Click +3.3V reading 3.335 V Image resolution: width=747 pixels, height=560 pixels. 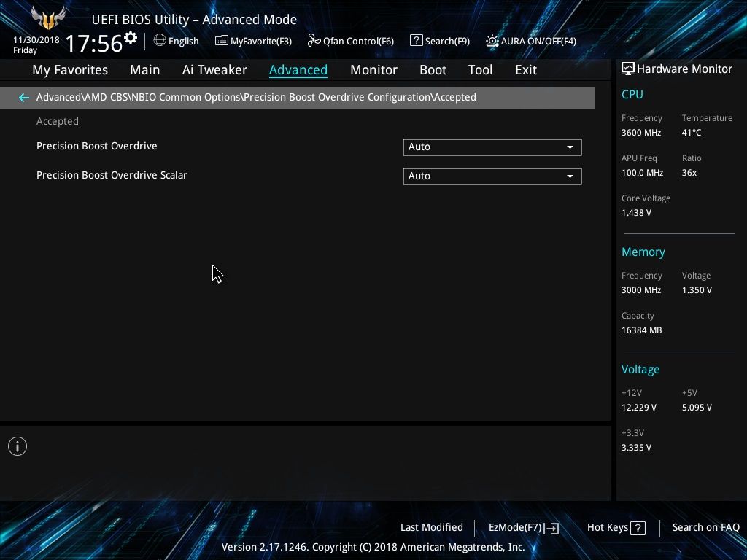coord(636,448)
